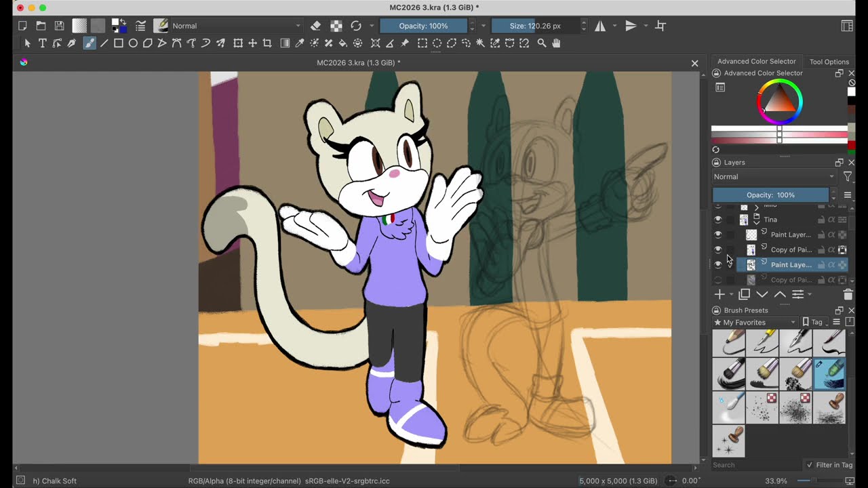Choose the Line tool
This screenshot has width=868, height=488.
(x=104, y=43)
